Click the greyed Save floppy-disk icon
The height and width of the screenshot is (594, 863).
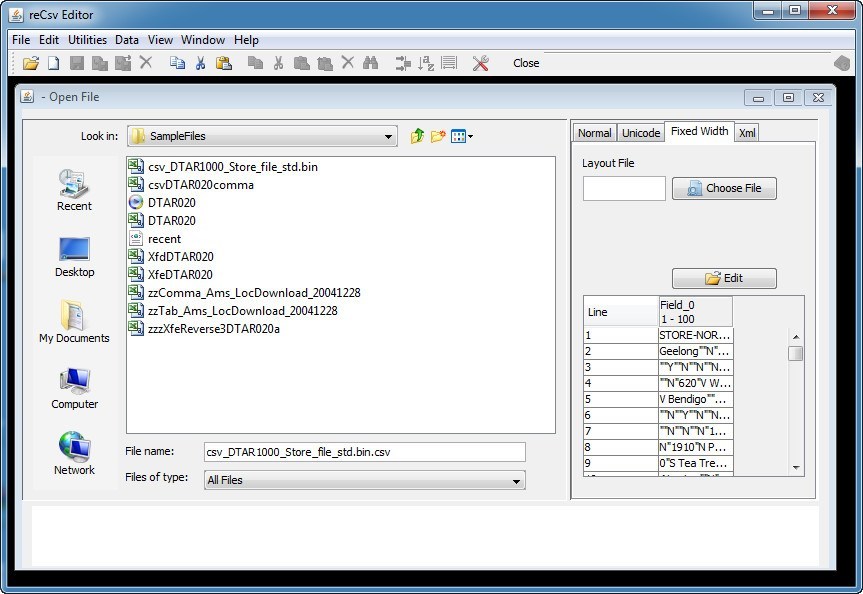[77, 63]
